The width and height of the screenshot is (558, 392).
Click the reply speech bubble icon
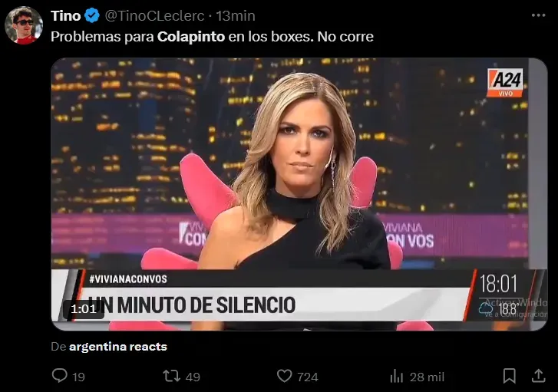[x=59, y=376]
